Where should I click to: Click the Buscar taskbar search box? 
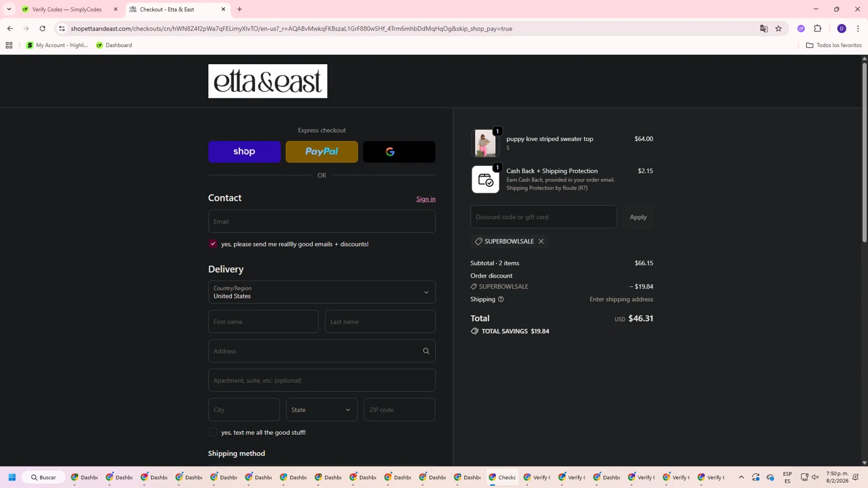pyautogui.click(x=43, y=478)
